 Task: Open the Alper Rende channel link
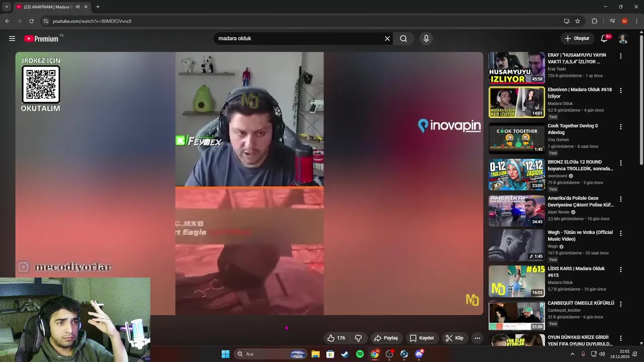(x=558, y=212)
